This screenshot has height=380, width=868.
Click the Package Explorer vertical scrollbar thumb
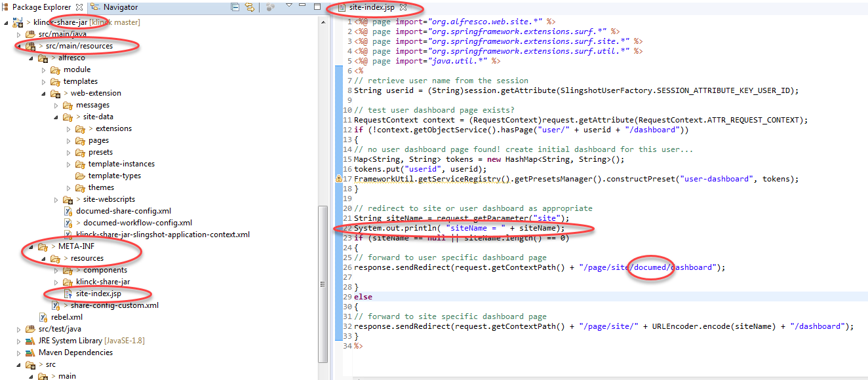tap(322, 282)
